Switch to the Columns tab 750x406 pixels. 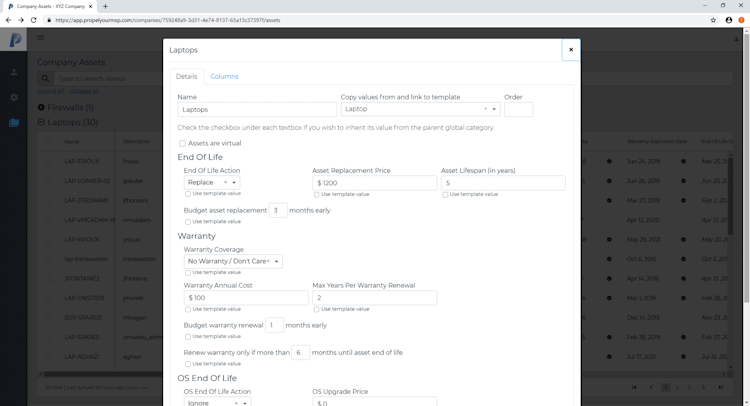click(x=224, y=76)
